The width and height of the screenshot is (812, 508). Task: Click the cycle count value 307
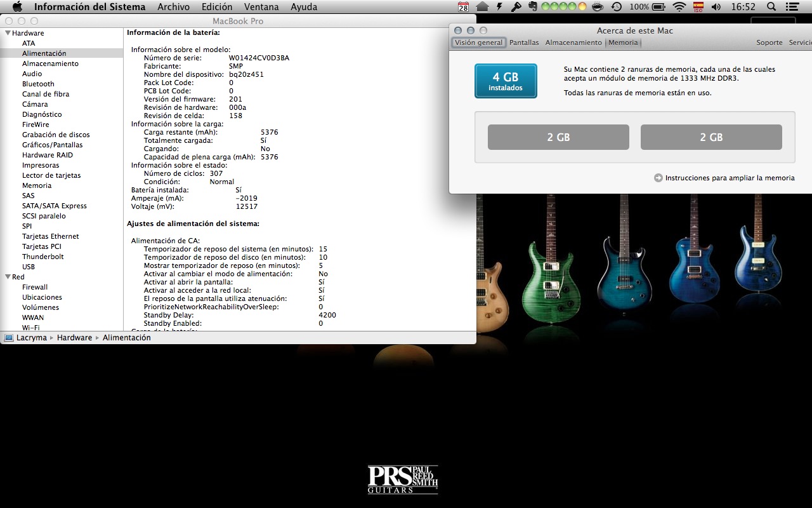click(x=216, y=173)
